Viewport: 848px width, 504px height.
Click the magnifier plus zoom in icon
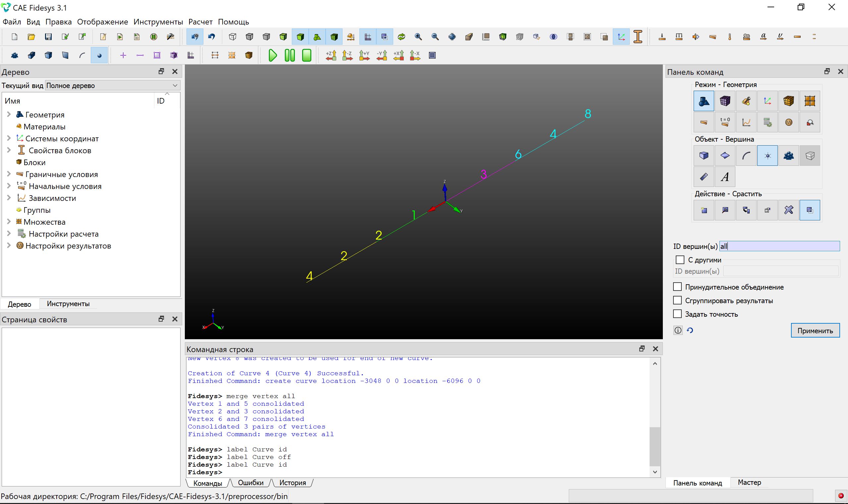(418, 37)
